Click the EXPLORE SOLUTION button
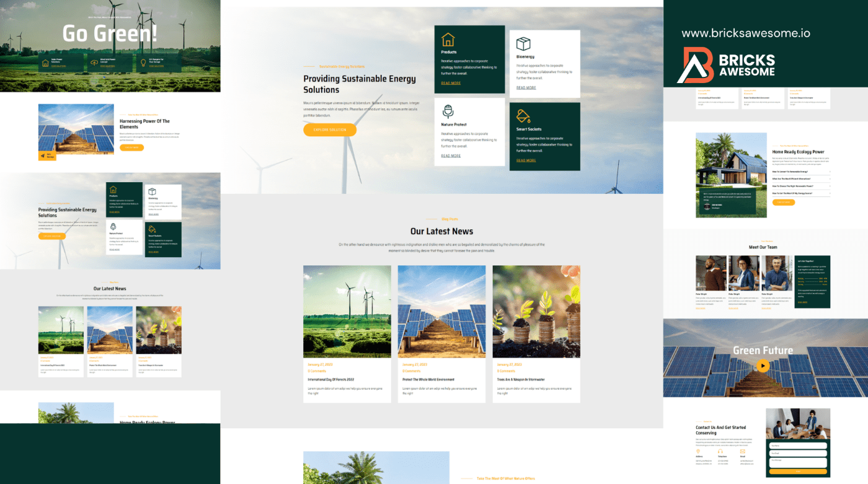Screen dimensions: 868x484 tap(329, 129)
